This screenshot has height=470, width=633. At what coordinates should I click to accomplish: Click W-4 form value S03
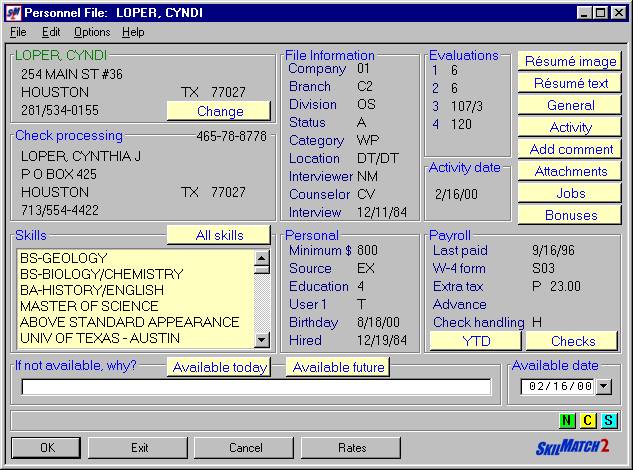pos(543,269)
